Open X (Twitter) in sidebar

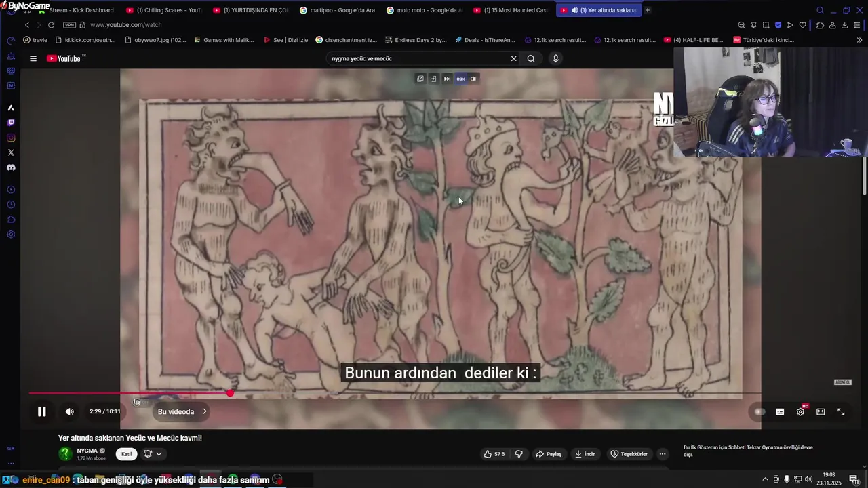pos(11,152)
